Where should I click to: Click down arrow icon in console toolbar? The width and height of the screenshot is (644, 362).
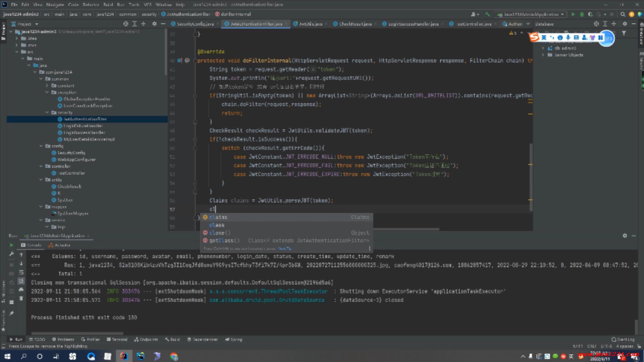click(21, 263)
